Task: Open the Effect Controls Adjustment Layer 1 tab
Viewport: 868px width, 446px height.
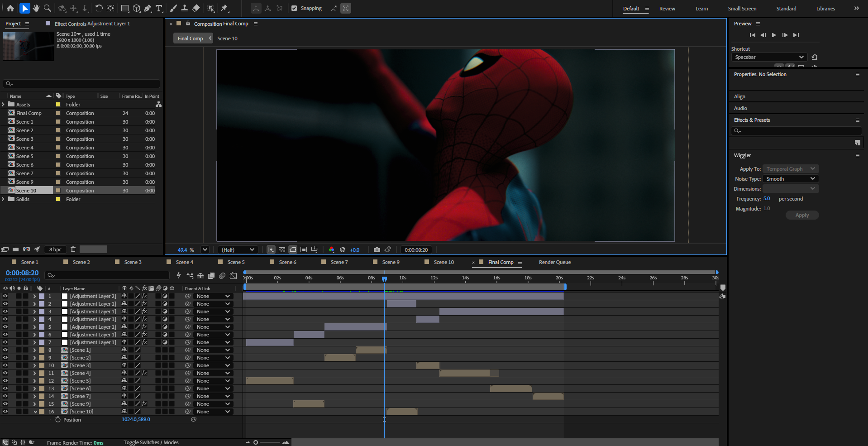Action: [x=92, y=24]
